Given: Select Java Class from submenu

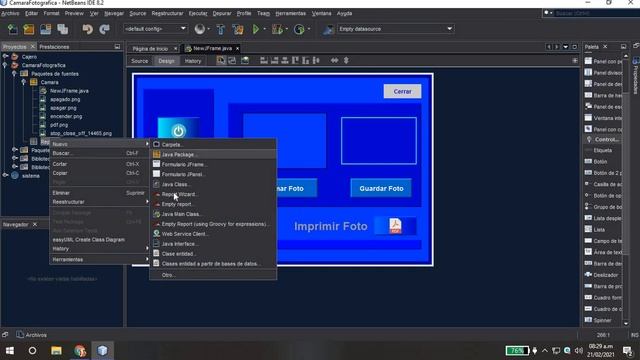Looking at the screenshot, I should [x=213, y=184].
